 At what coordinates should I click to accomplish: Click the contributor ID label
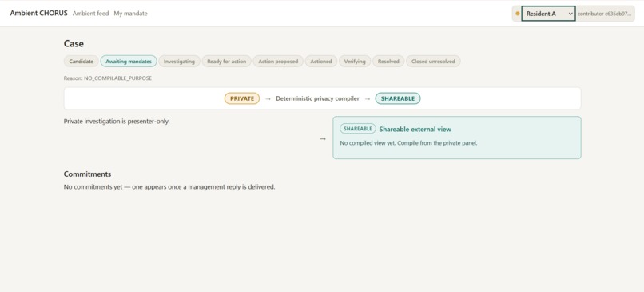(x=604, y=14)
